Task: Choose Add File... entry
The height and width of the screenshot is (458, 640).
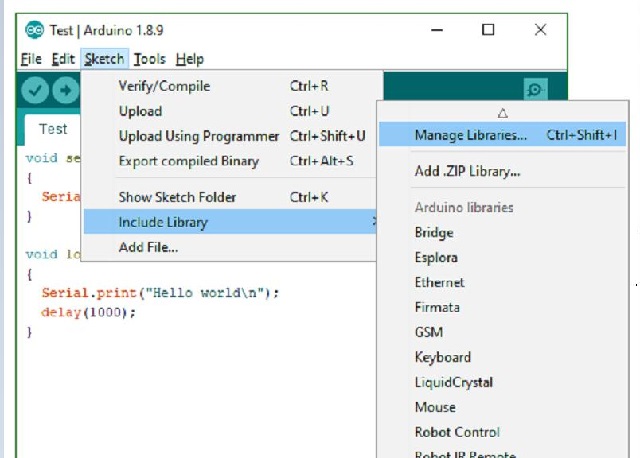Action: tap(230, 247)
